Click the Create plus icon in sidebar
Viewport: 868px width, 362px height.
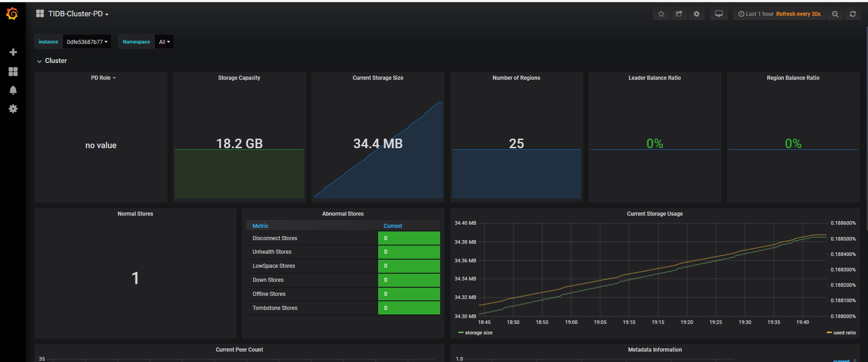(13, 52)
